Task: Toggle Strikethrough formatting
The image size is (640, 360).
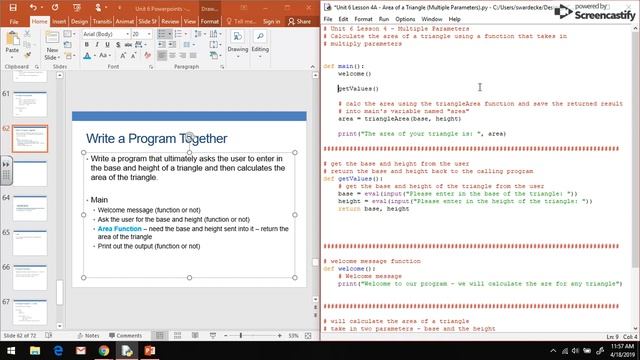Action: coord(128,44)
